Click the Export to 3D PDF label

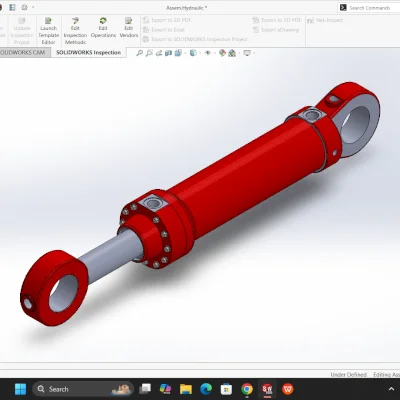point(282,20)
